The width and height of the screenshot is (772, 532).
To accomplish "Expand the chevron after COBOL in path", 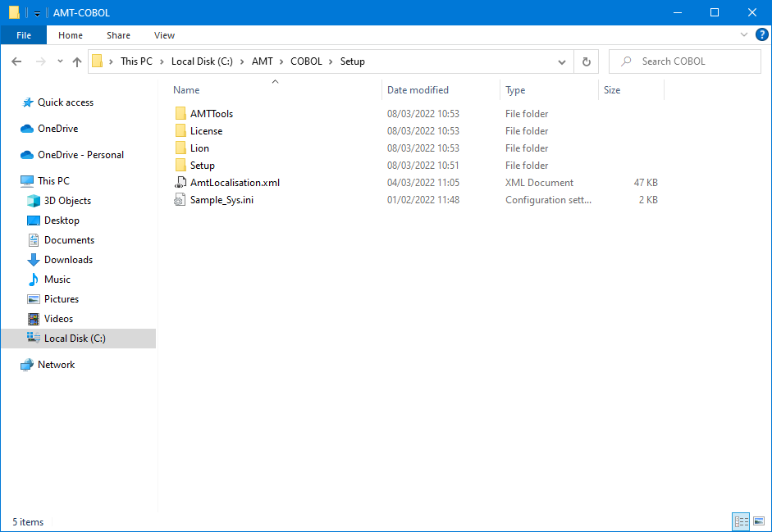I will point(331,61).
